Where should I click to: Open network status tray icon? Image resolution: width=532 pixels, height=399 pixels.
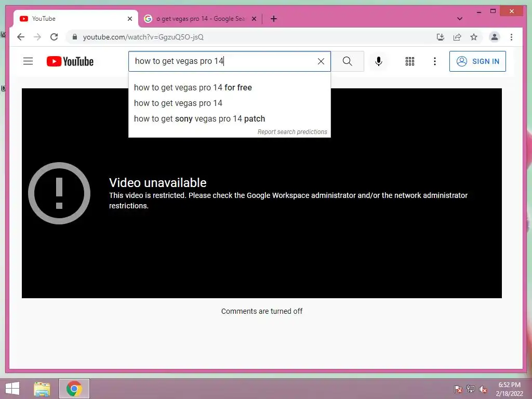[471, 389]
